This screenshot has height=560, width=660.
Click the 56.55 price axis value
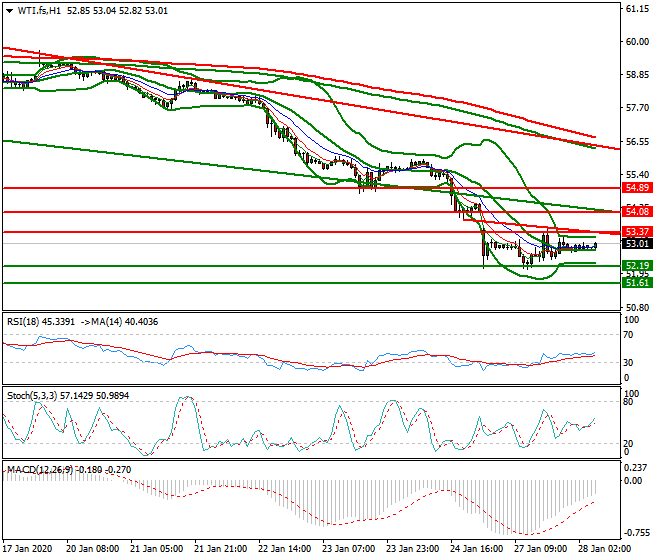(x=637, y=141)
